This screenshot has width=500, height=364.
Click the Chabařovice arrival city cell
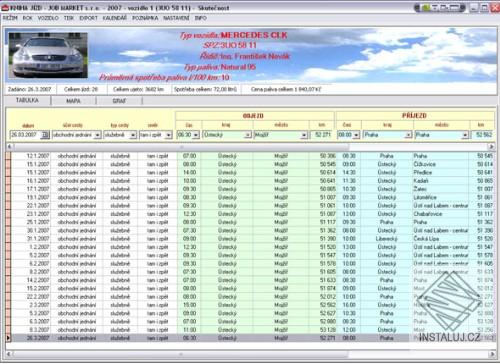click(x=440, y=214)
